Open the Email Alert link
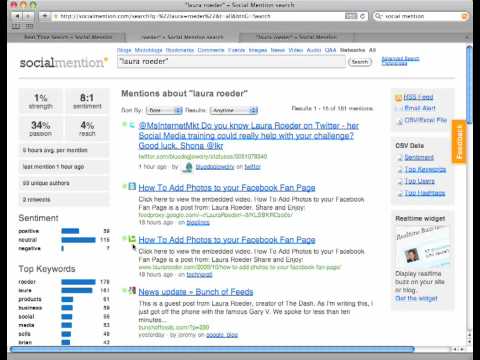 click(419, 108)
